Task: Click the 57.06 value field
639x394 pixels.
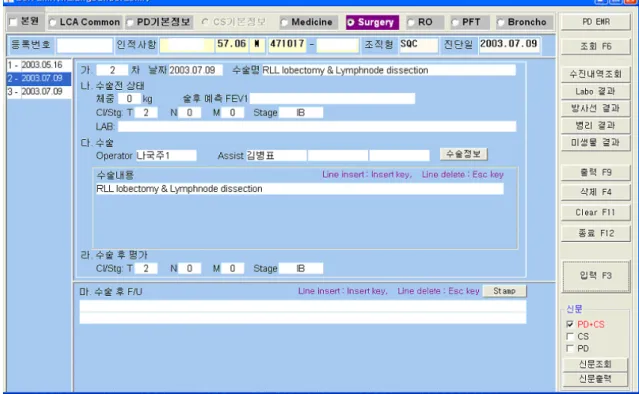Action: point(231,44)
